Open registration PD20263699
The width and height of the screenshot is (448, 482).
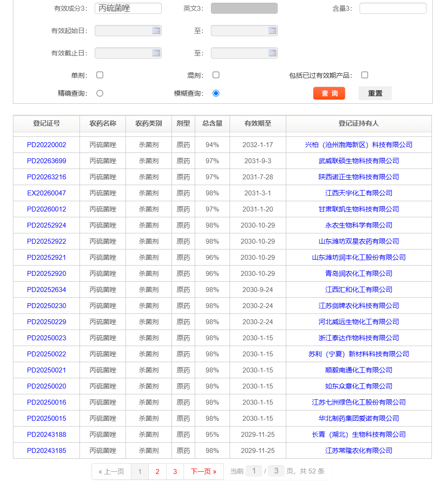tap(46, 161)
